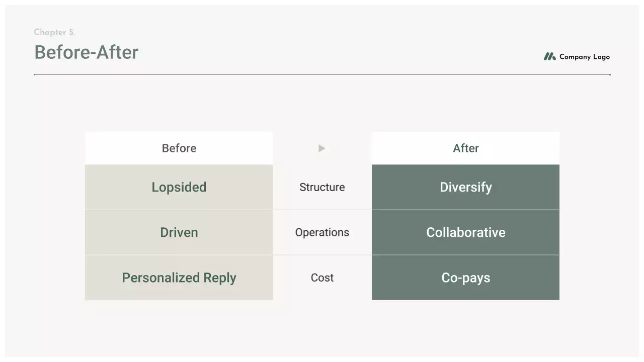Select the Structure row label

click(322, 187)
